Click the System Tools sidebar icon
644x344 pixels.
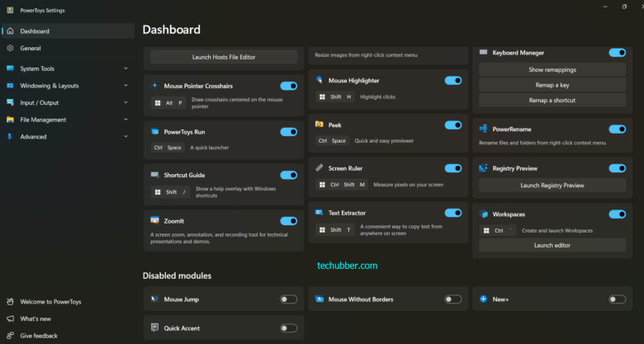10,68
